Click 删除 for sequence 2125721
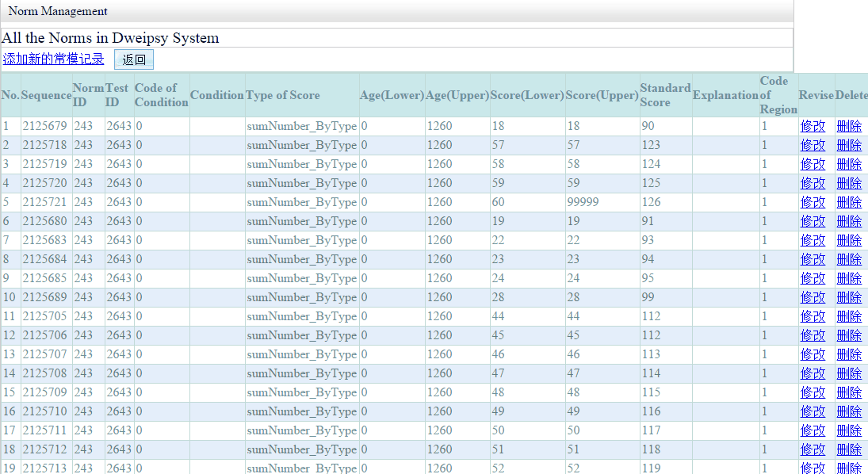Image resolution: width=868 pixels, height=474 pixels. (x=849, y=202)
